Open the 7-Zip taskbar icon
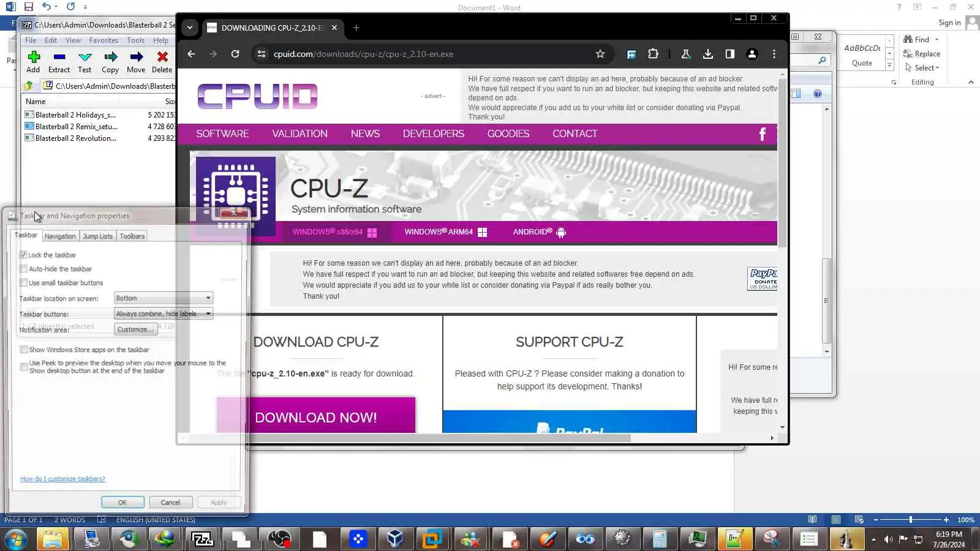This screenshot has height=551, width=980. 203,539
